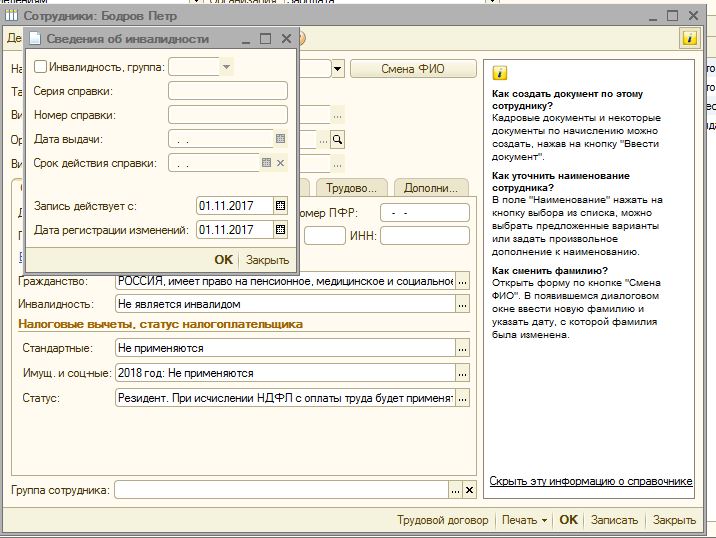The width and height of the screenshot is (716, 538).
Task: Expand the name dropdown beside Смена ФИО
Action: (338, 69)
